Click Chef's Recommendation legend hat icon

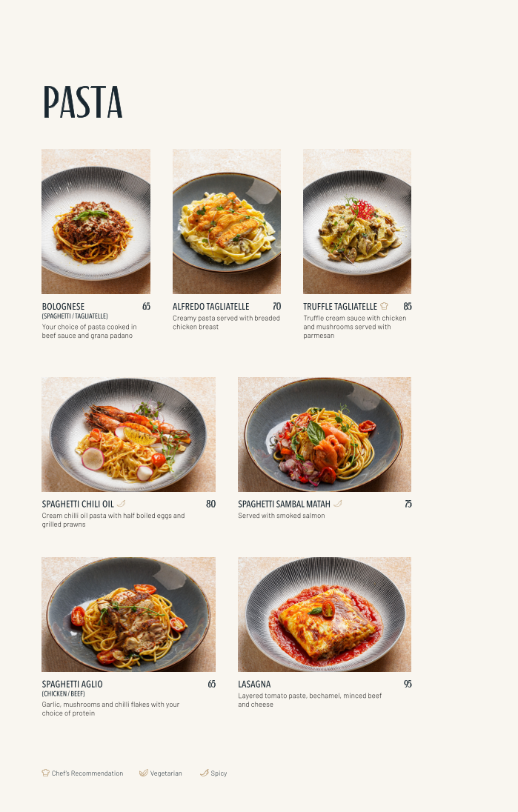[x=46, y=773]
